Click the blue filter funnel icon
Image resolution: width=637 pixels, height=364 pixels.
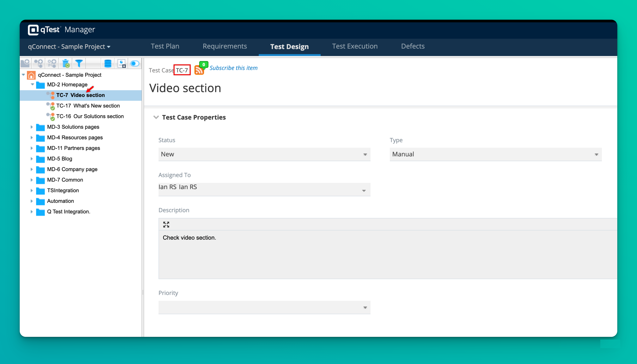79,63
